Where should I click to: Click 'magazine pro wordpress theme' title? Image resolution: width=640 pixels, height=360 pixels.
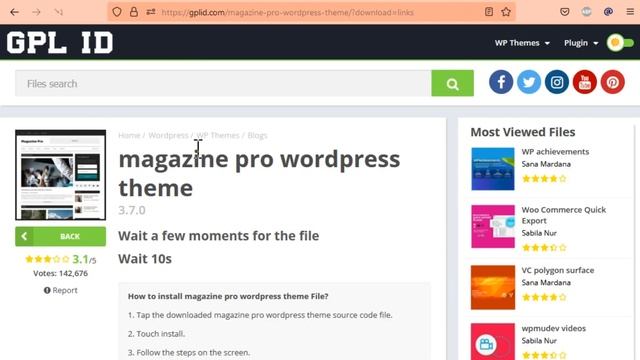[259, 173]
